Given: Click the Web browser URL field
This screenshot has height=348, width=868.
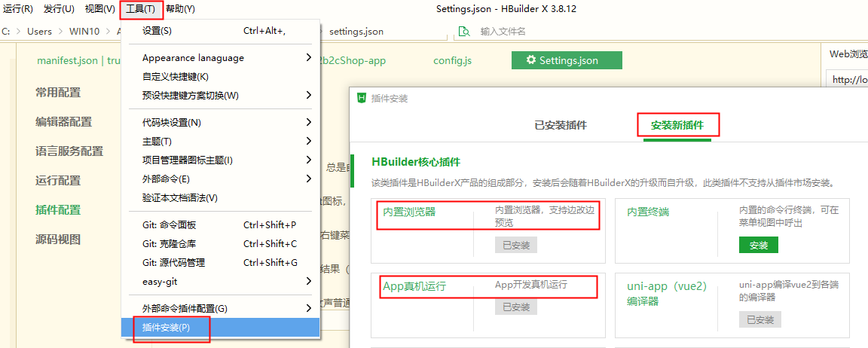Looking at the screenshot, I should [847, 80].
